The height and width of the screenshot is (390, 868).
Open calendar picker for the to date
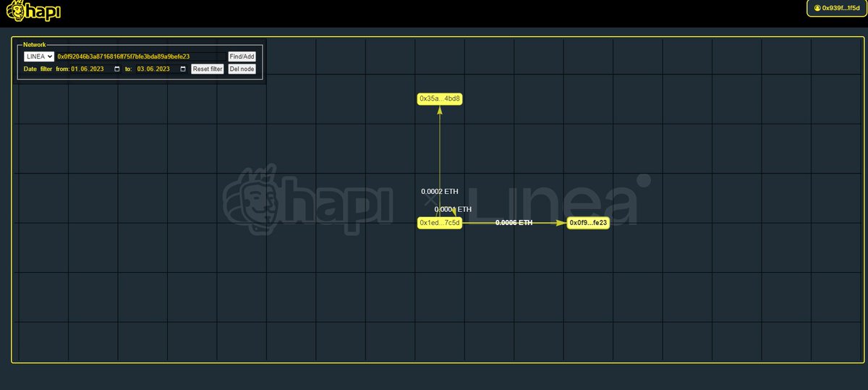pyautogui.click(x=183, y=69)
